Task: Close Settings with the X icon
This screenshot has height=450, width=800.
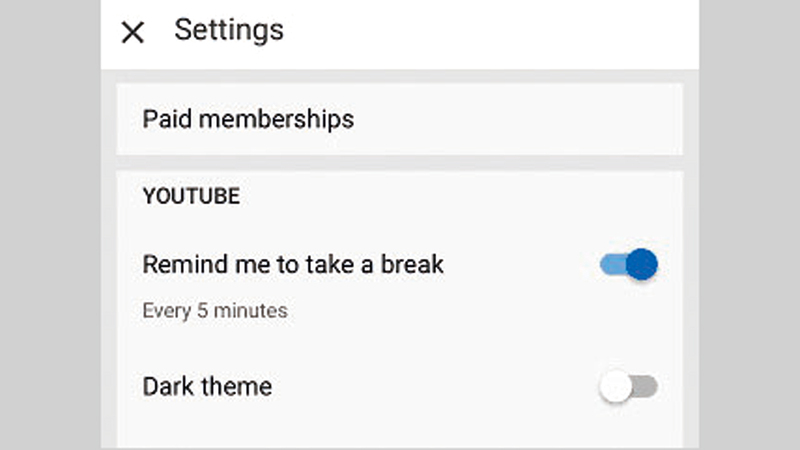Action: point(132,32)
